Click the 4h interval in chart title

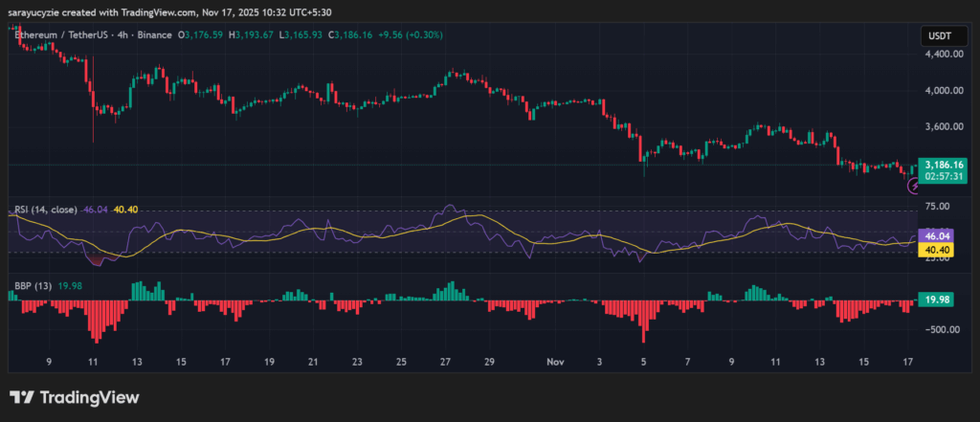tap(122, 34)
